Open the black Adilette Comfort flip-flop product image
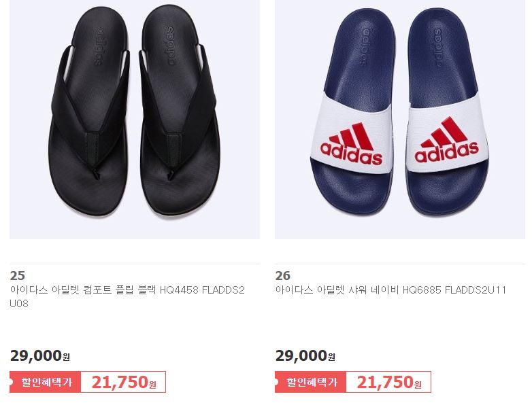The image size is (532, 405). [x=135, y=120]
